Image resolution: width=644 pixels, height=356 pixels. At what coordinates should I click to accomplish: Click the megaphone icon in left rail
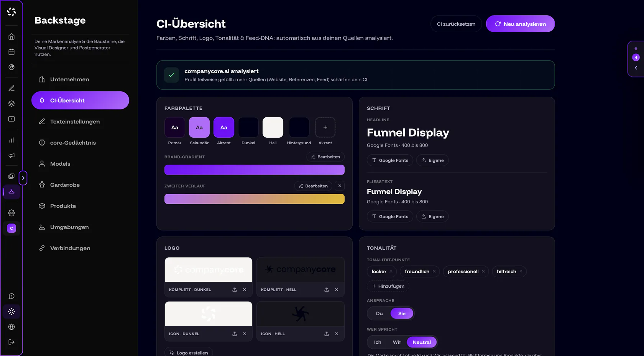pos(11,155)
